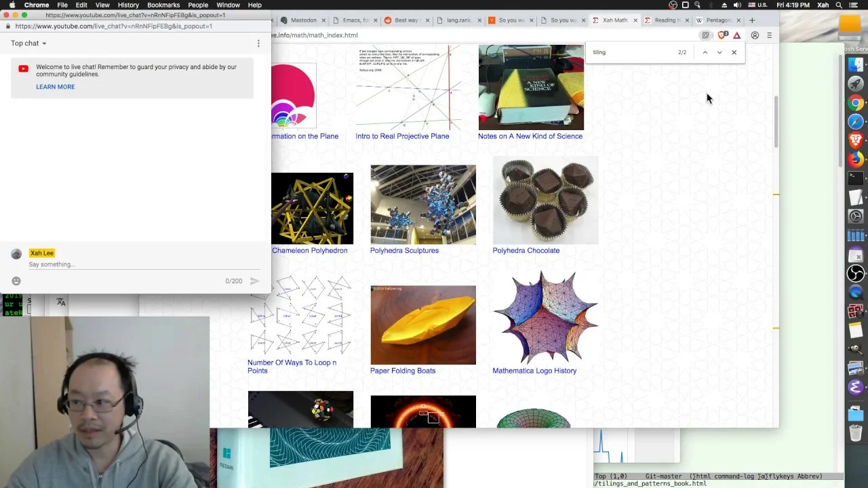Open macOS Spotlight search icon
Viewport: 868px width, 488px height.
tap(839, 5)
